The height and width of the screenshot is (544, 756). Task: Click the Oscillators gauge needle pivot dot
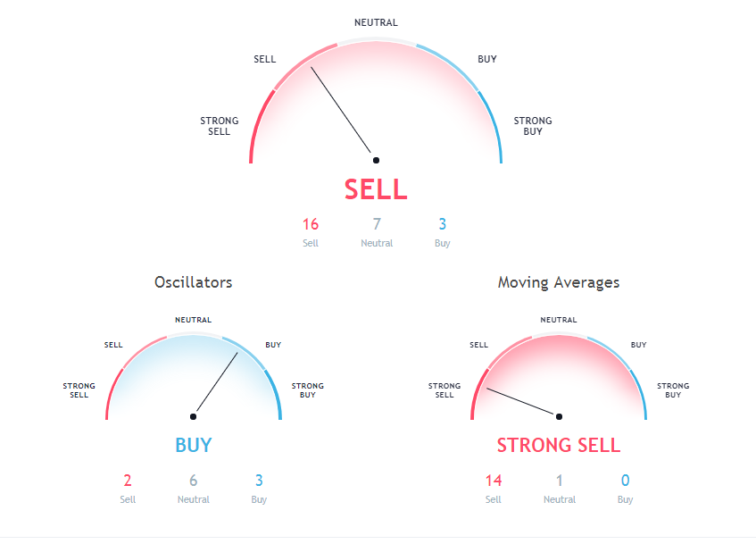pos(193,416)
